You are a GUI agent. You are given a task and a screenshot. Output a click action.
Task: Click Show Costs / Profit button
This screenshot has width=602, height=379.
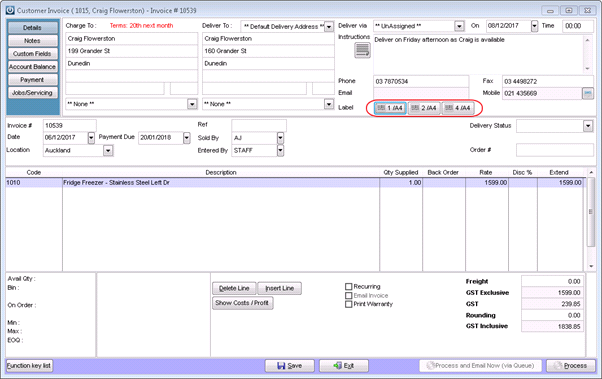point(243,303)
